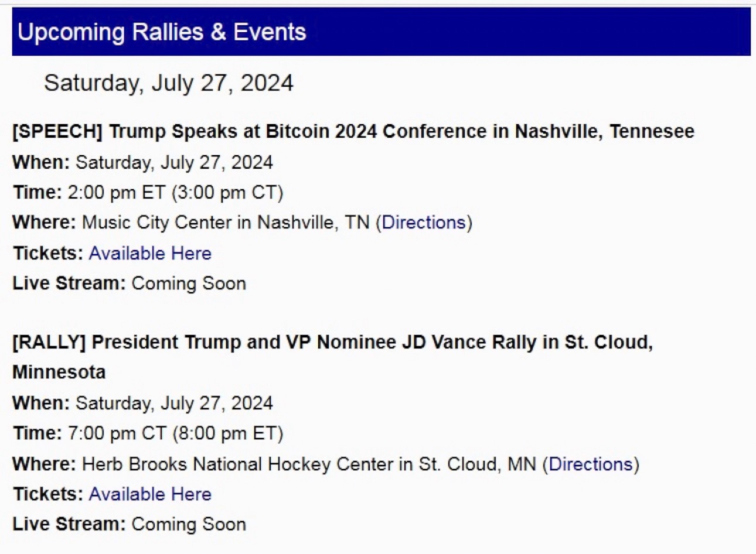Click the Tickets label in the Nashville speech

coord(48,254)
